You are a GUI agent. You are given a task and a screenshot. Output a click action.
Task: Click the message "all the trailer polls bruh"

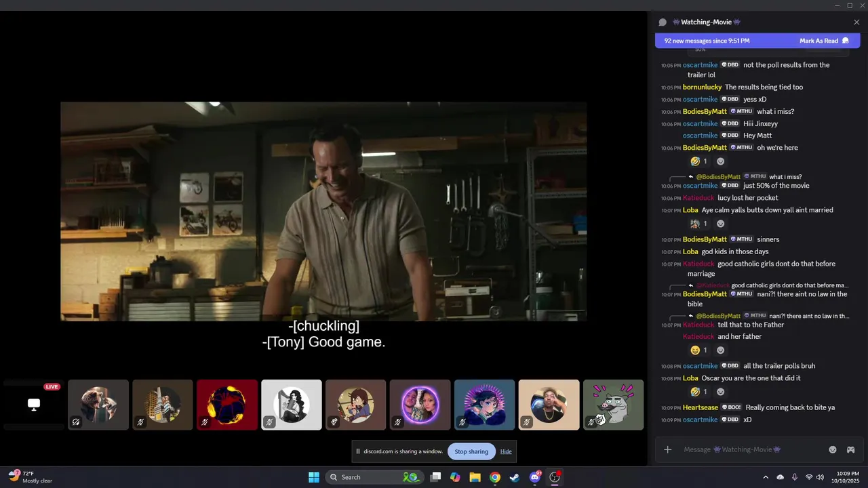pos(779,366)
